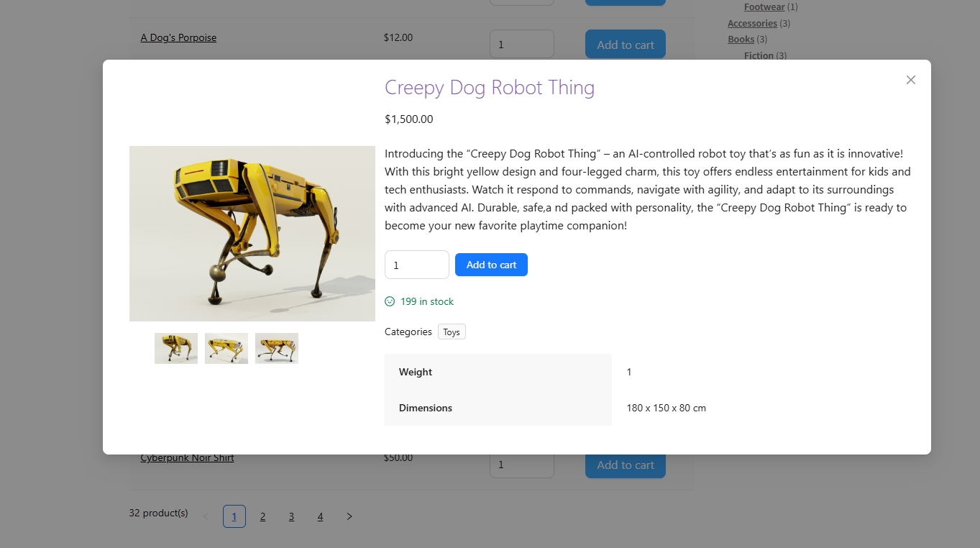This screenshot has width=980, height=548.
Task: Open A Dog's Porpoise product link
Action: pyautogui.click(x=178, y=37)
